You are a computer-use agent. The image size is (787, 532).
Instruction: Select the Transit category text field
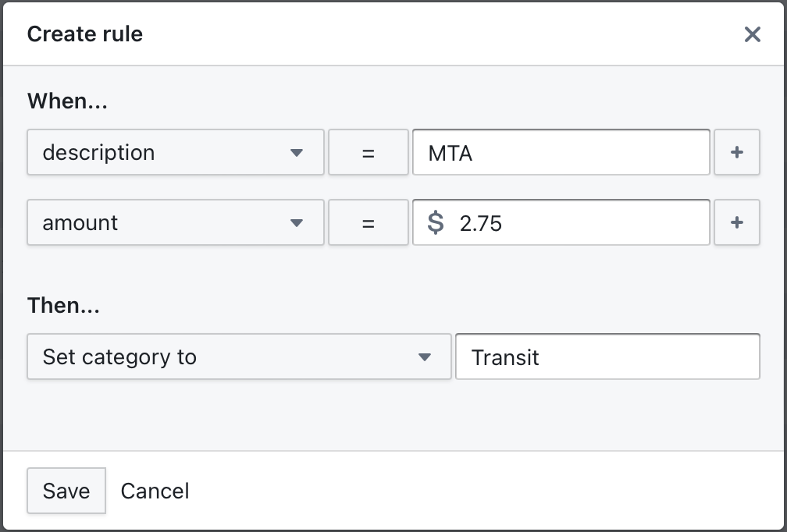click(607, 356)
